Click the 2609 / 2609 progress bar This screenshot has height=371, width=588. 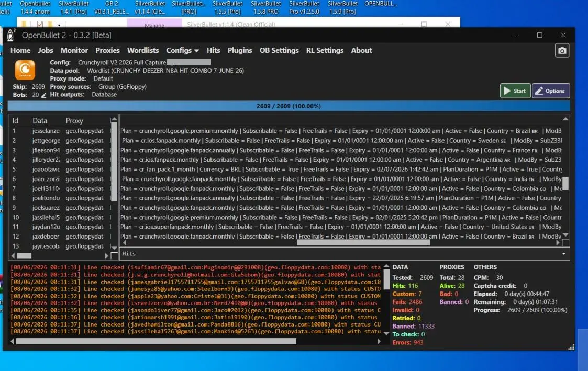(289, 106)
